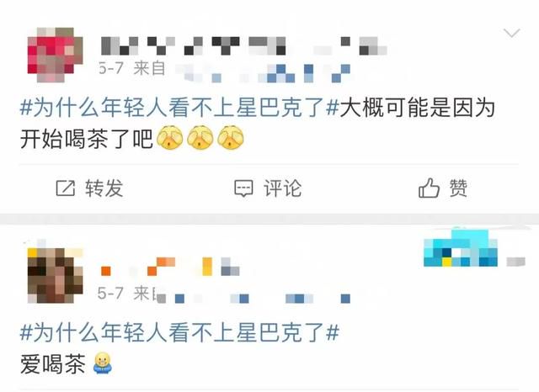Screen dimensions: 539x392
Task: Open the first poster's pink pixelated avatar
Action: click(55, 55)
